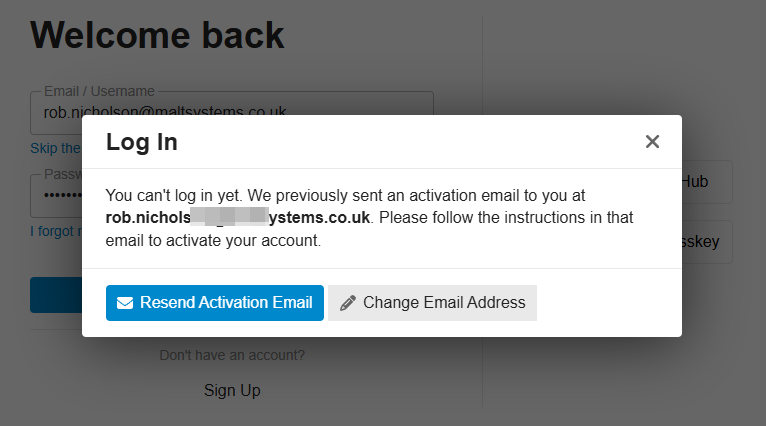The height and width of the screenshot is (426, 766).
Task: Click the 'Log In' dialog heading
Action: (142, 142)
